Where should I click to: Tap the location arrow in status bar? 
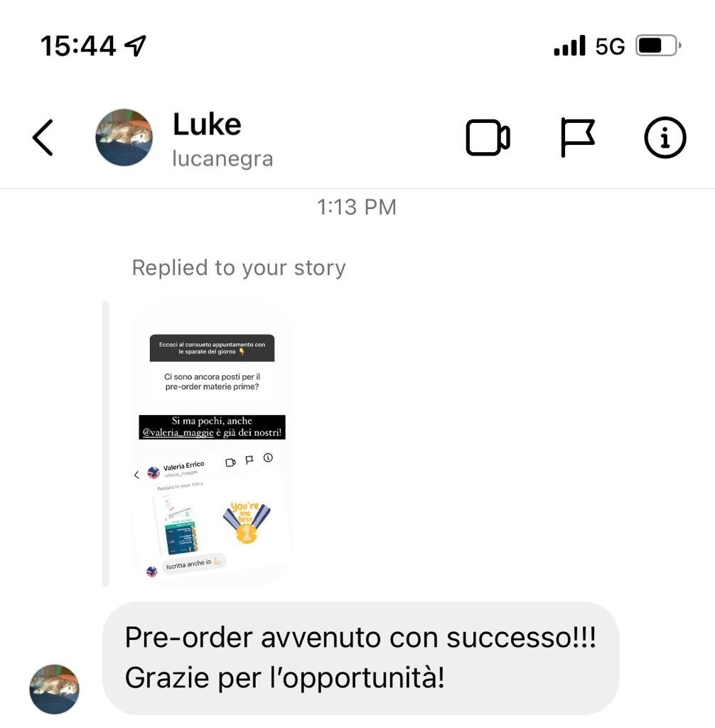click(x=136, y=46)
